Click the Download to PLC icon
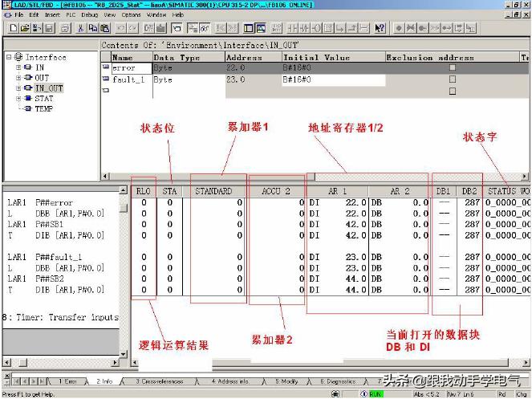Image resolution: width=532 pixels, height=399 pixels. click(160, 28)
